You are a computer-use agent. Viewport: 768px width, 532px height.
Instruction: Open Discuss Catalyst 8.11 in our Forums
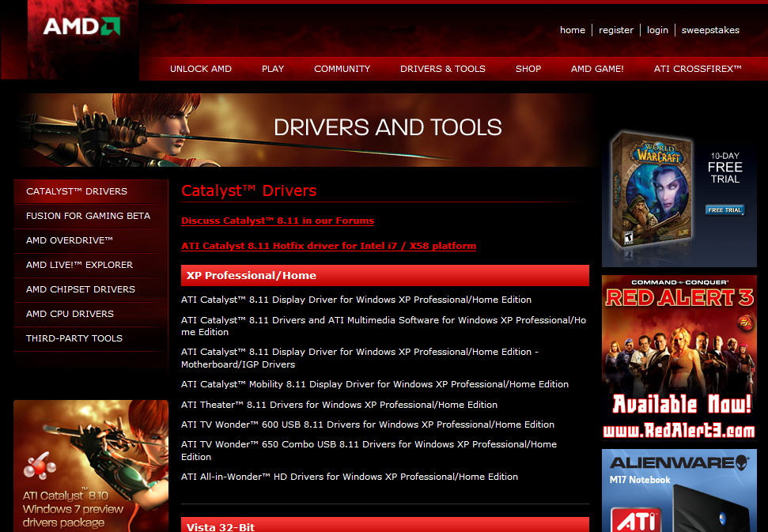[278, 221]
